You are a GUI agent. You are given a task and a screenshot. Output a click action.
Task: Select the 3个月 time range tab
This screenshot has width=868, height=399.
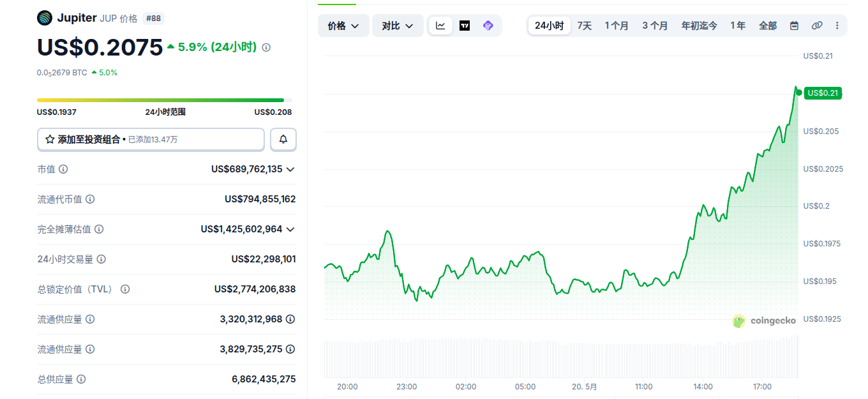tap(655, 26)
